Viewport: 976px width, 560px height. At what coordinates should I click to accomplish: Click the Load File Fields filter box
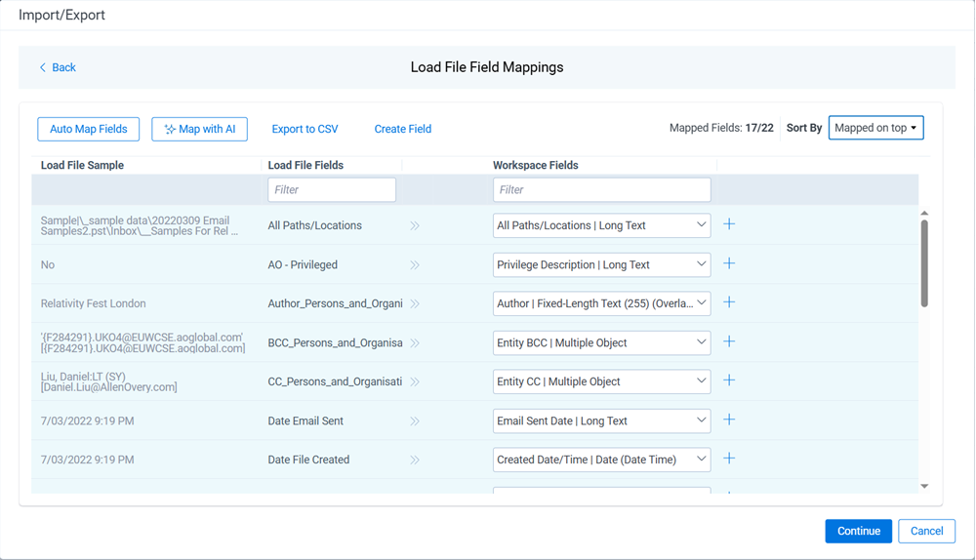tap(332, 189)
